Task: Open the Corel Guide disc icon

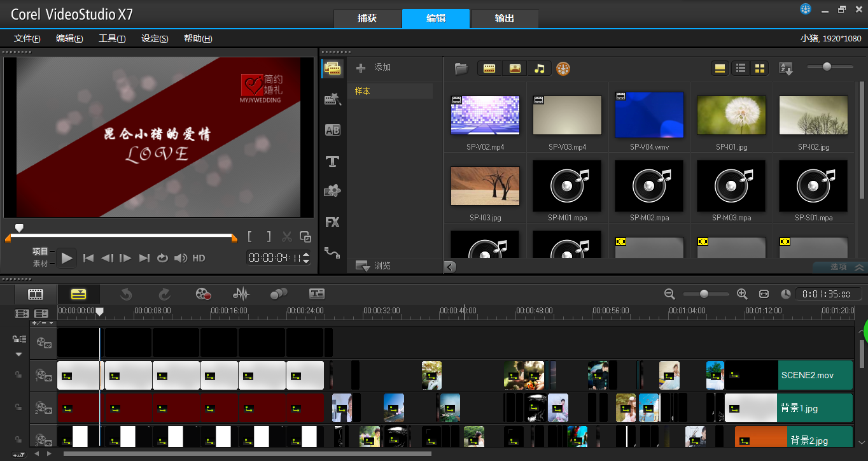Action: pos(563,68)
